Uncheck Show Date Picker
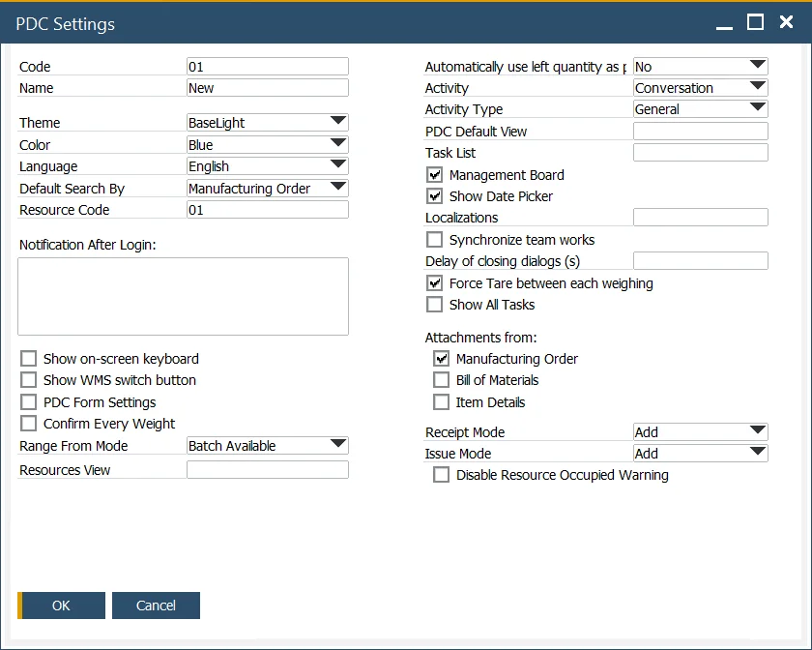812x650 pixels. [434, 196]
